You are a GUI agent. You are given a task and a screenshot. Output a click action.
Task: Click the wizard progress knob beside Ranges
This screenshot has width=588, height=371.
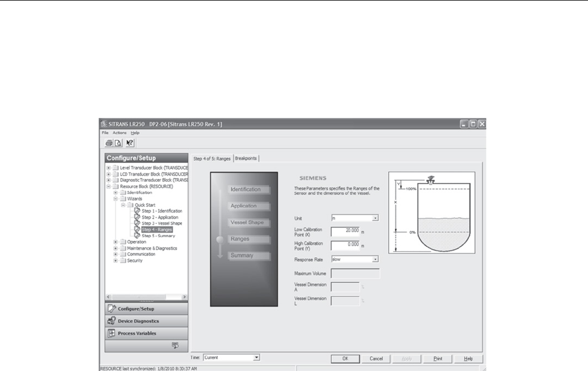pyautogui.click(x=220, y=239)
